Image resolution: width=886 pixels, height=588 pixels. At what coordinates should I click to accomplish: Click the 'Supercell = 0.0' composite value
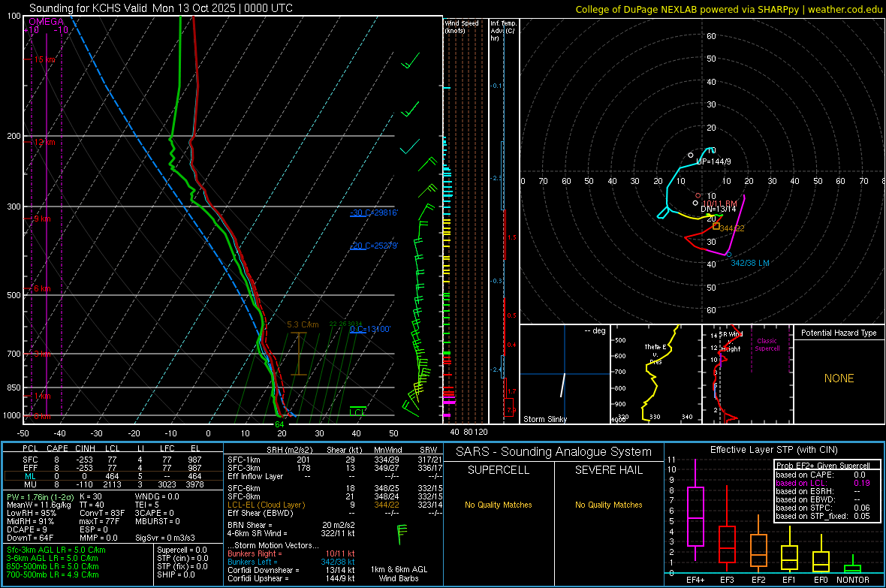pos(182,550)
